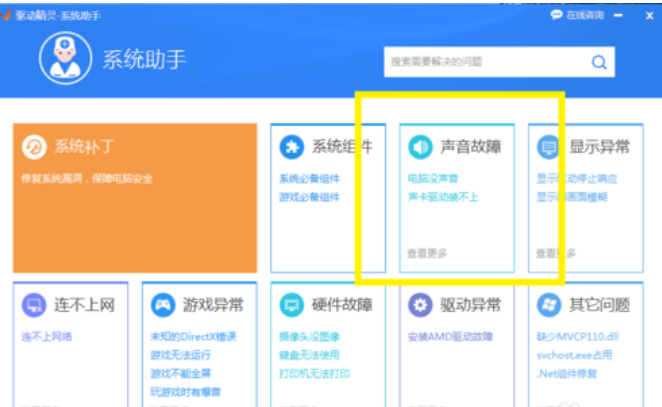Screen dimensions: 662x407
Task: Select the 硬件故障 hardware icon
Action: point(291,304)
